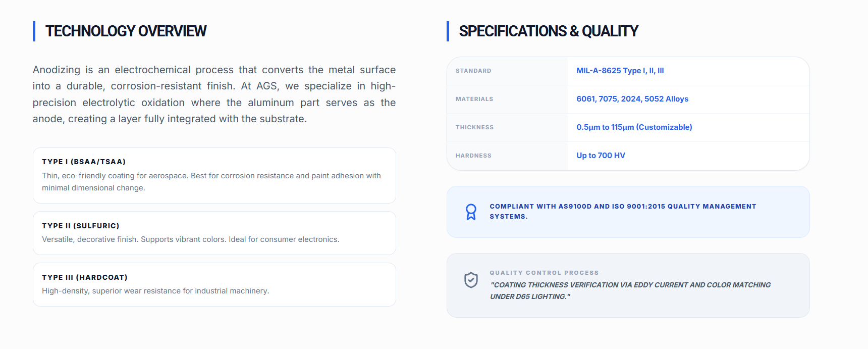868x349 pixels.
Task: Click the Technology Overview heading
Action: coord(126,31)
